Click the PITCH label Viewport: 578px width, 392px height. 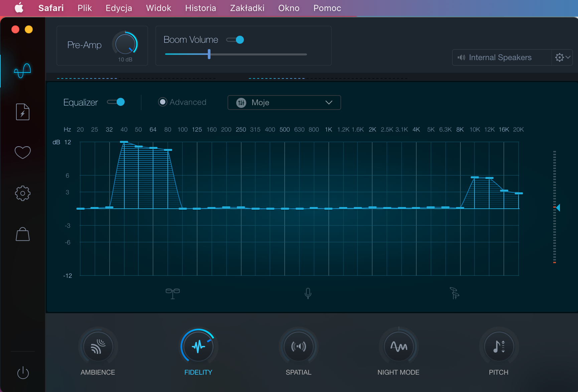tap(499, 372)
